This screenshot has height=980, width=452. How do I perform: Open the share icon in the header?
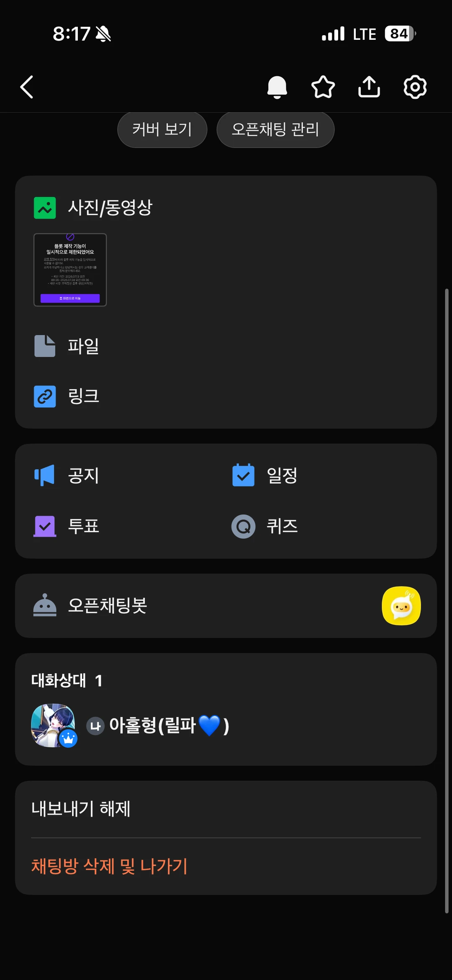[x=369, y=87]
